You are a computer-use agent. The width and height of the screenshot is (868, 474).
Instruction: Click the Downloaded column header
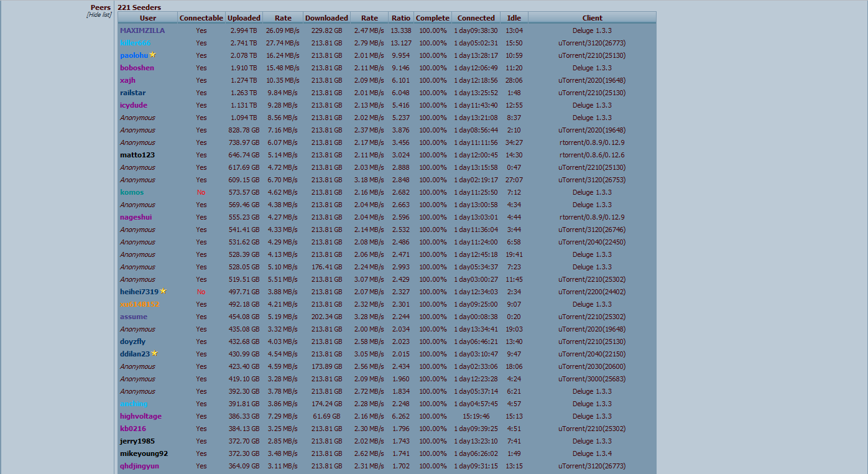(x=326, y=18)
